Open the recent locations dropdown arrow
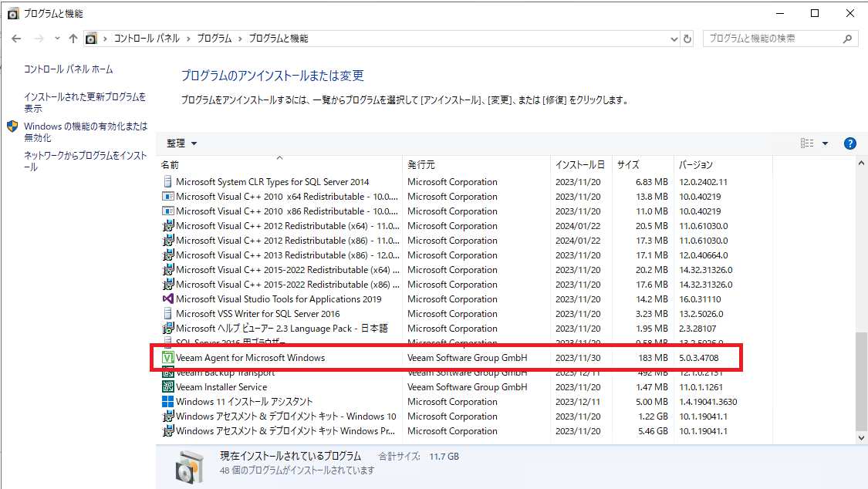The width and height of the screenshot is (868, 489). [57, 39]
